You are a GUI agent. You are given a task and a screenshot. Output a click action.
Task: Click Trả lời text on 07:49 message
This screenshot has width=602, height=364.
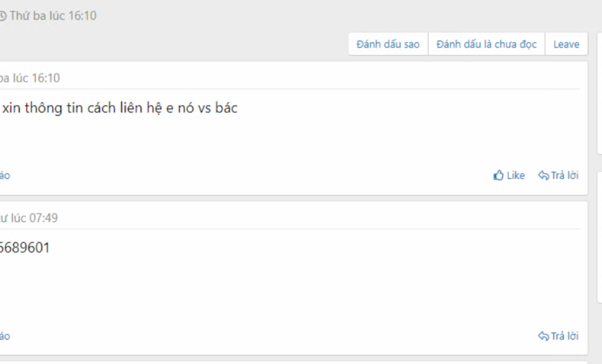[565, 336]
